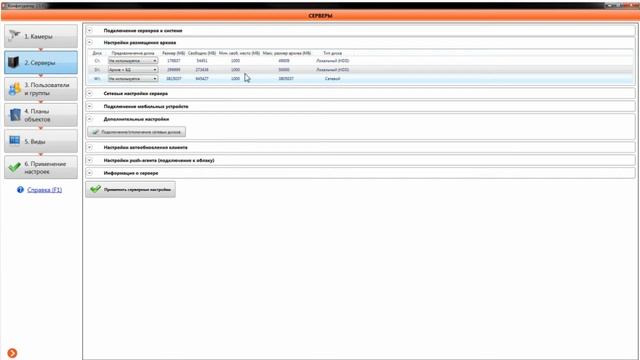Select the Сетевой disk type cell
640x360 pixels.
click(332, 79)
